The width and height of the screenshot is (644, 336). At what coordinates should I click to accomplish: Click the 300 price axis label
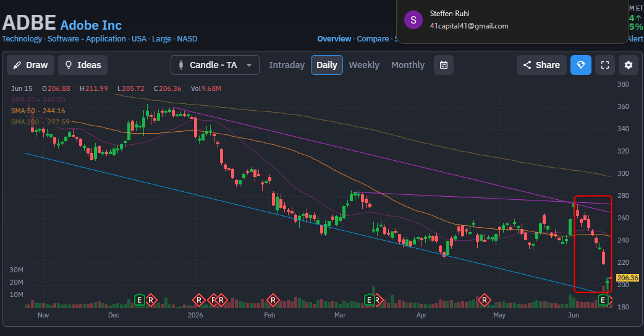point(623,173)
